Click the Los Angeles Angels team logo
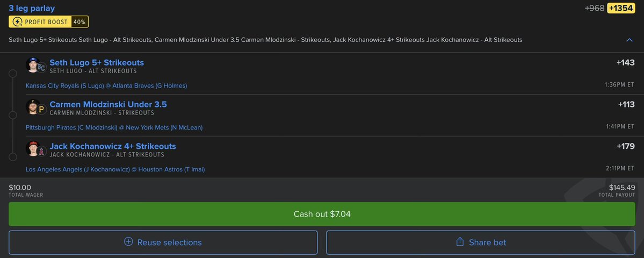Screen dimensions: 644x258 pos(41,151)
